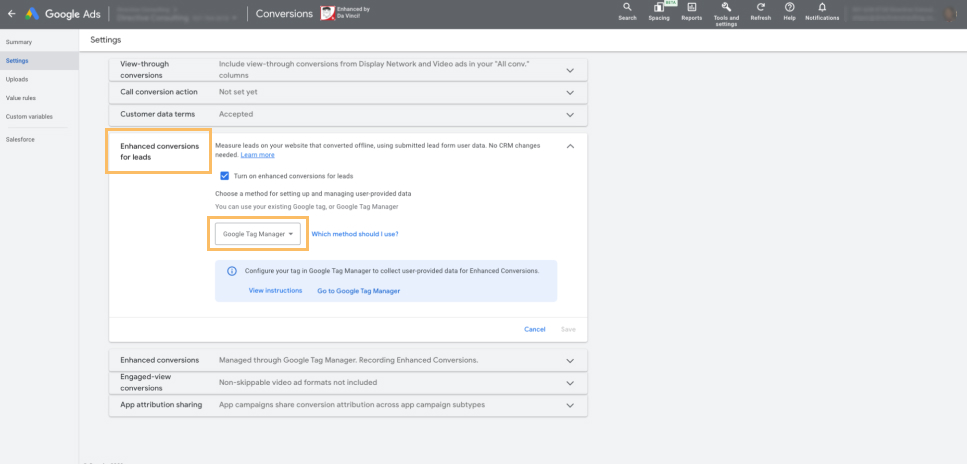This screenshot has width=967, height=464.
Task: Click 'Non-skippable video ad formats not included' text
Action: pyautogui.click(x=298, y=383)
